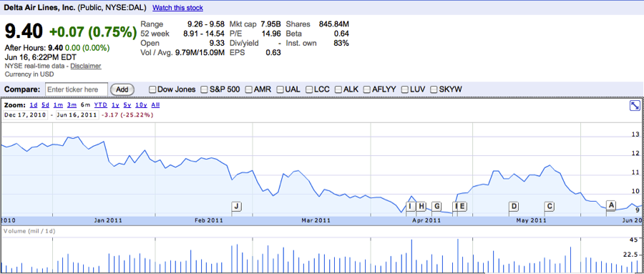644x274 pixels.
Task: Select the 6m zoom option
Action: click(85, 104)
